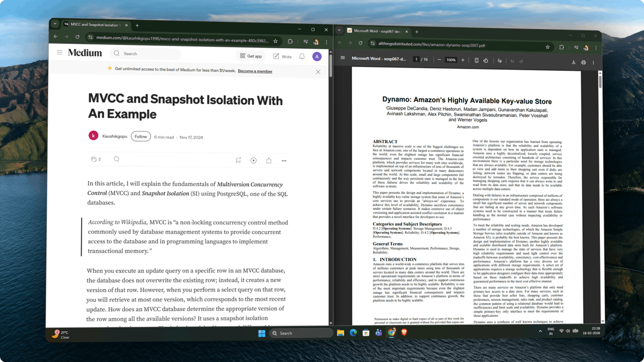The width and height of the screenshot is (644, 362).
Task: Select the PDF draw annotation tool
Action: click(x=500, y=61)
